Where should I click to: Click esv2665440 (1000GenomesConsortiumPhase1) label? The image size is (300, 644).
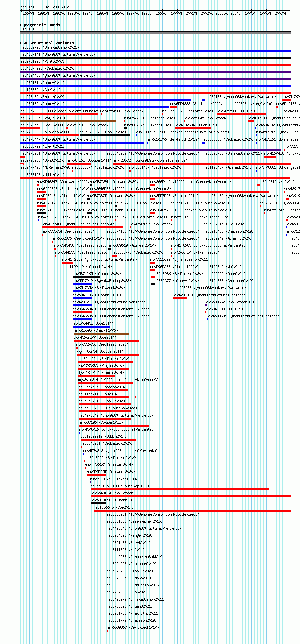click(x=190, y=182)
